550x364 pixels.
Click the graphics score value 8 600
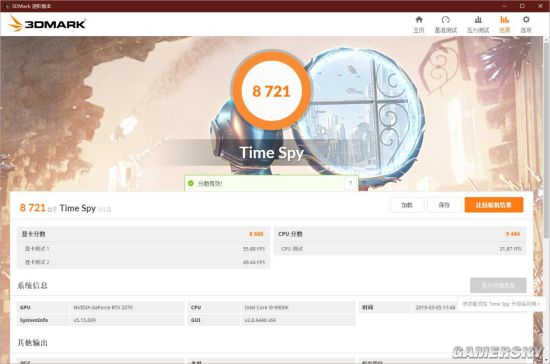pyautogui.click(x=256, y=234)
